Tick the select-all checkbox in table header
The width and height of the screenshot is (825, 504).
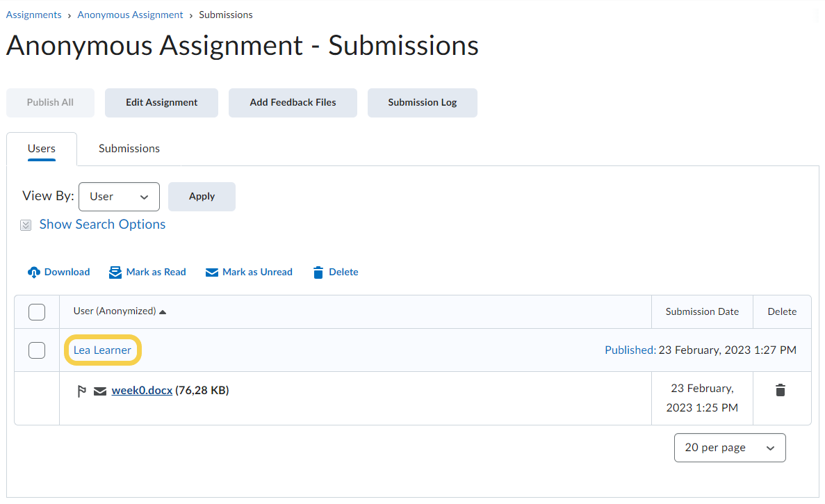coord(37,312)
